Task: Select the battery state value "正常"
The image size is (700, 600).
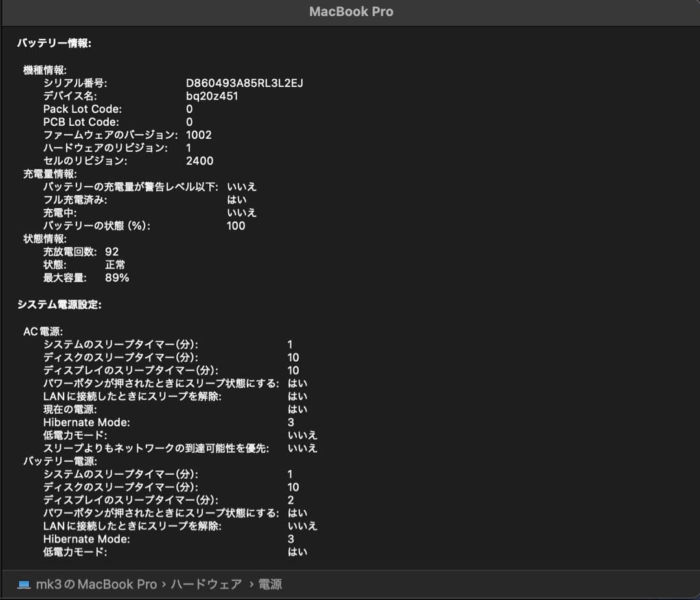Action: click(115, 264)
